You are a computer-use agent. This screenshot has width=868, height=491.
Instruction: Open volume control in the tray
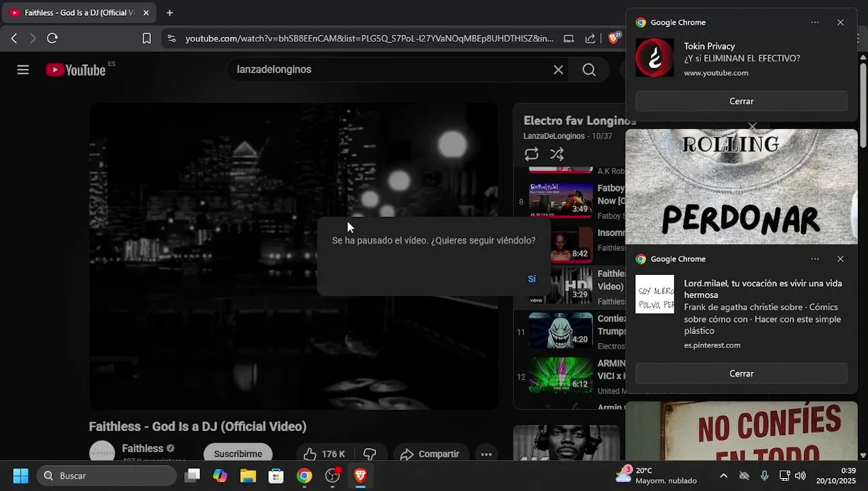coord(800,476)
